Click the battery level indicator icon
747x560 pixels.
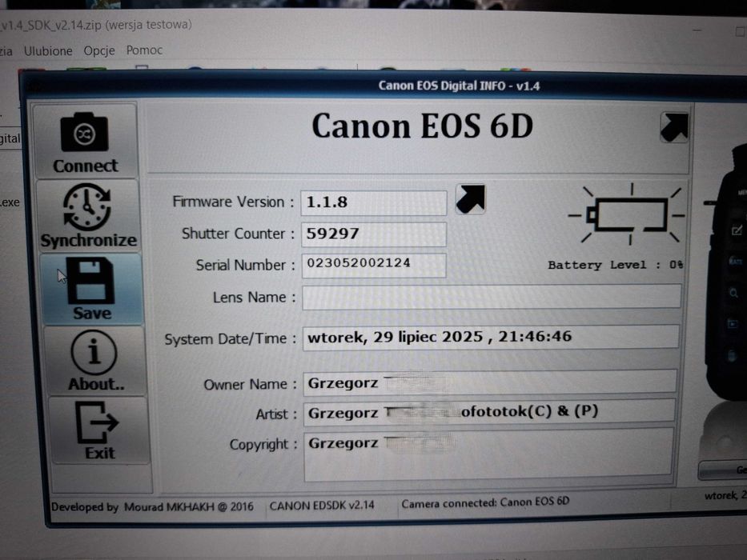click(x=627, y=214)
